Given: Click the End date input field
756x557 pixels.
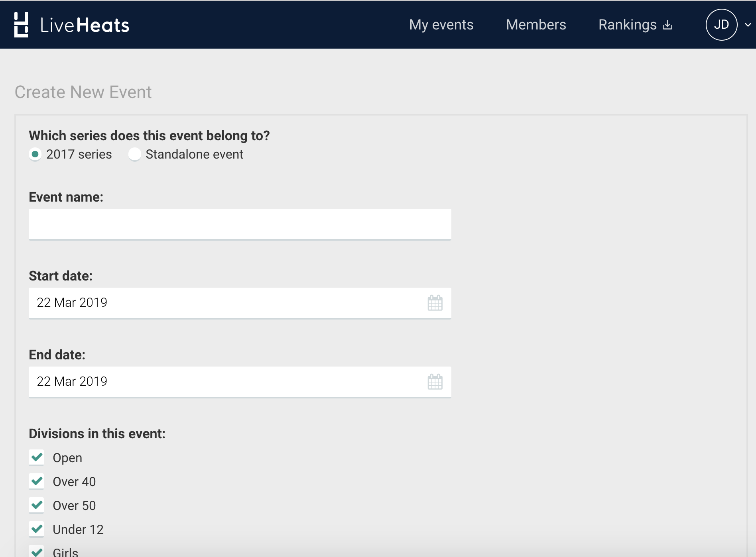Looking at the screenshot, I should click(x=199, y=382).
